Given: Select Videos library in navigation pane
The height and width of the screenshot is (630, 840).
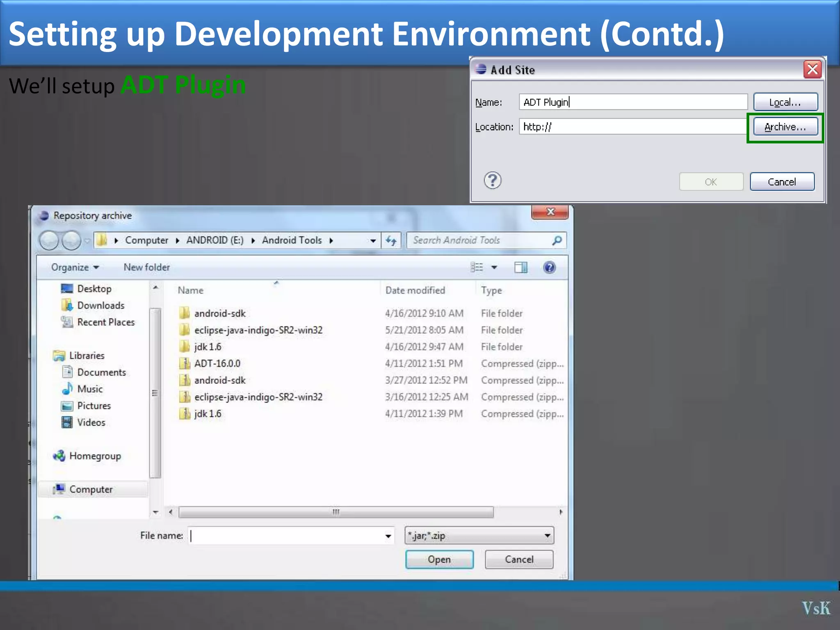Looking at the screenshot, I should click(91, 422).
